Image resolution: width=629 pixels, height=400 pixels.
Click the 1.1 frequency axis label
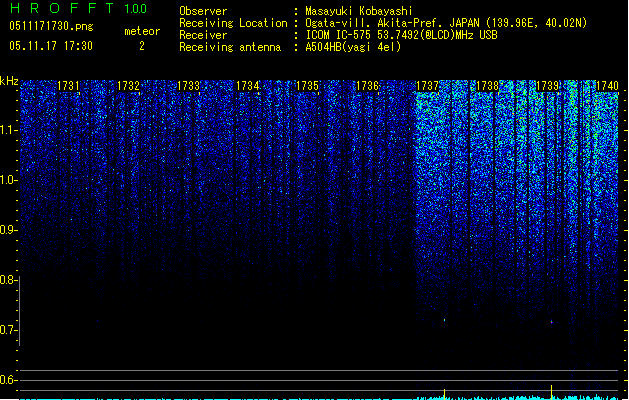coord(7,130)
